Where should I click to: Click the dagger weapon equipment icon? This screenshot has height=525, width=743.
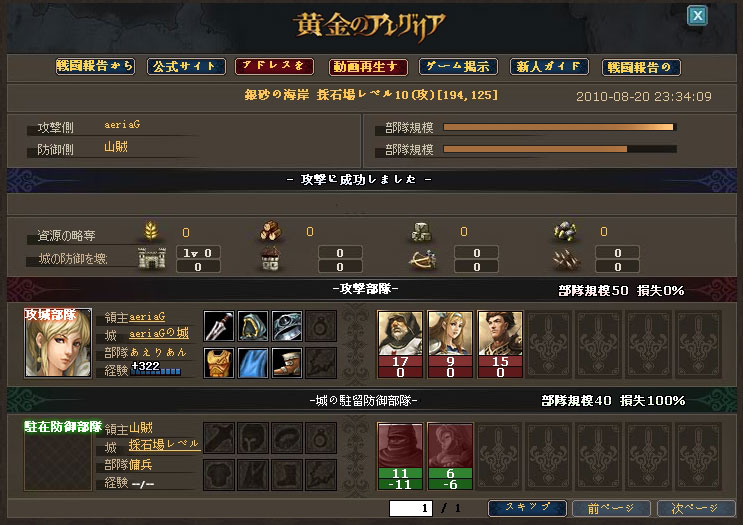point(218,326)
